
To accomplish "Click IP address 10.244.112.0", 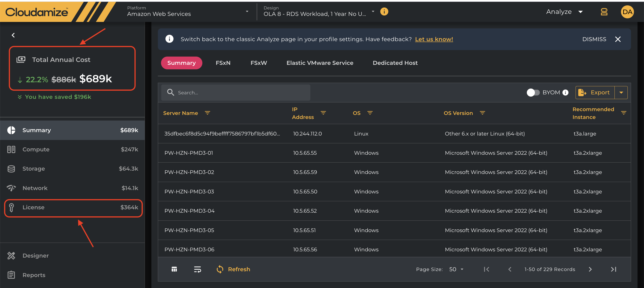I will click(307, 133).
